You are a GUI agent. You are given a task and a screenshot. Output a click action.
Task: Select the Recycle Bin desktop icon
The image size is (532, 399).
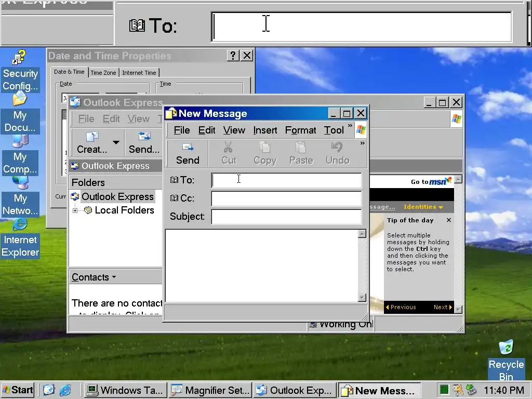tap(506, 361)
